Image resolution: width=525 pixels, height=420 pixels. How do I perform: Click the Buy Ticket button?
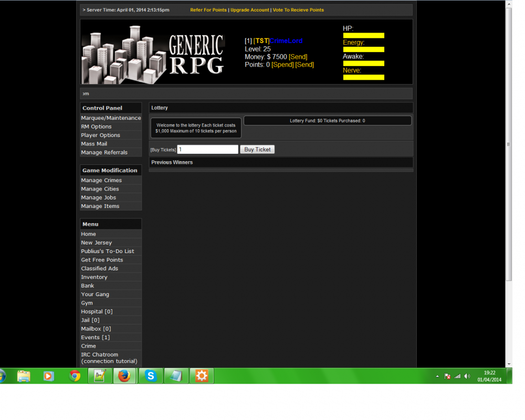tap(257, 150)
